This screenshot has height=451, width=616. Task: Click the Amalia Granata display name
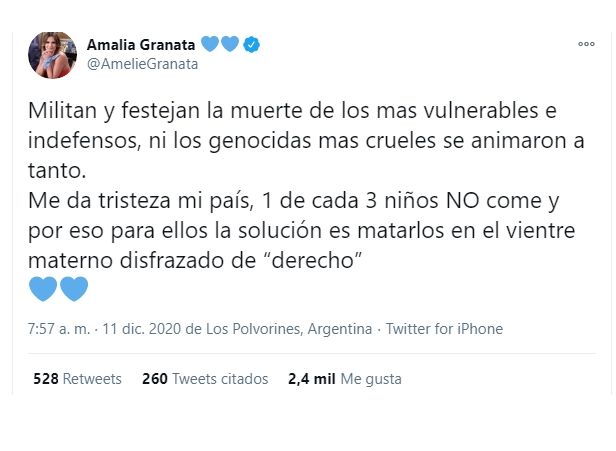pyautogui.click(x=142, y=44)
